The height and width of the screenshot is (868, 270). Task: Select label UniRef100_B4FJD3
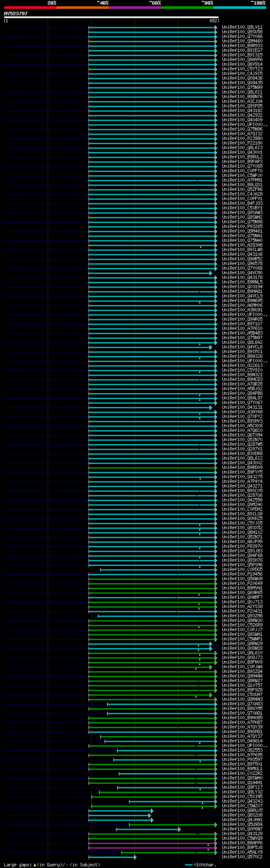click(x=242, y=204)
